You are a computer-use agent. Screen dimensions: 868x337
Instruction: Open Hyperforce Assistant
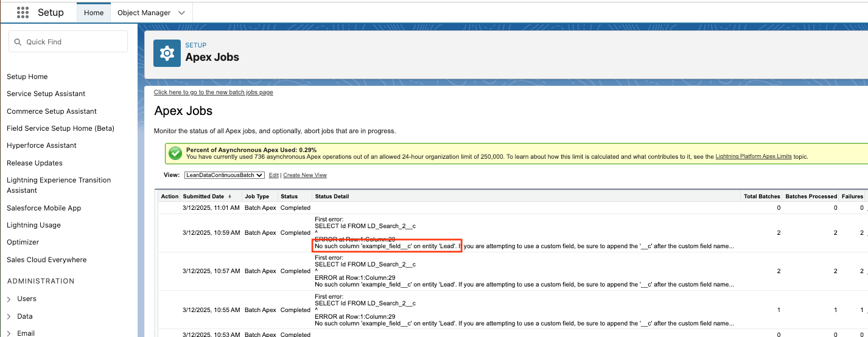[42, 145]
